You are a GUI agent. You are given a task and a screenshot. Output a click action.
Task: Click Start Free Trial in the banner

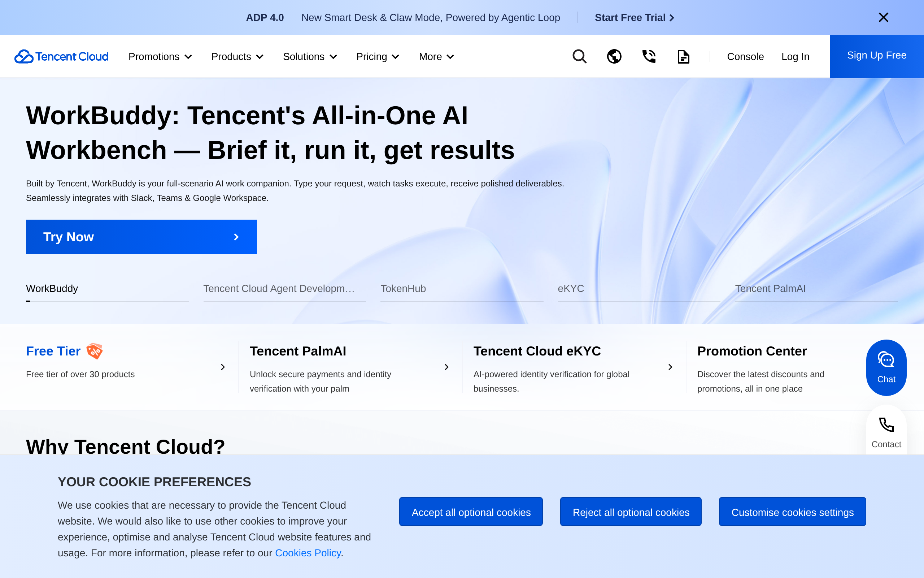tap(634, 18)
